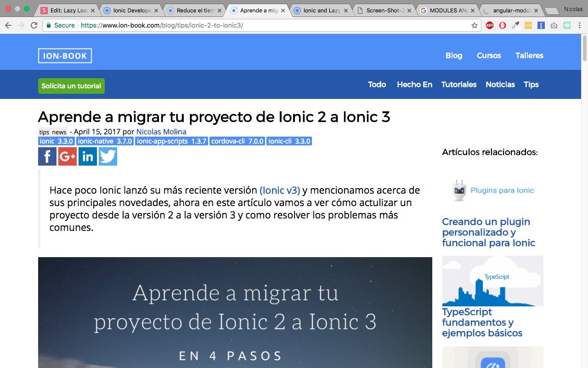Switch to the 'Reduce el tiem' tab
This screenshot has width=588, height=368.
193,10
